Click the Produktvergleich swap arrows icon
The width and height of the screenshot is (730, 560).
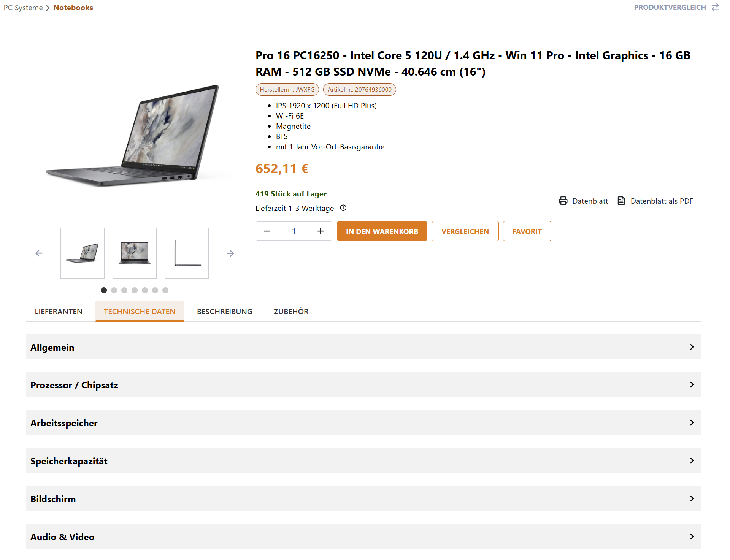point(715,8)
